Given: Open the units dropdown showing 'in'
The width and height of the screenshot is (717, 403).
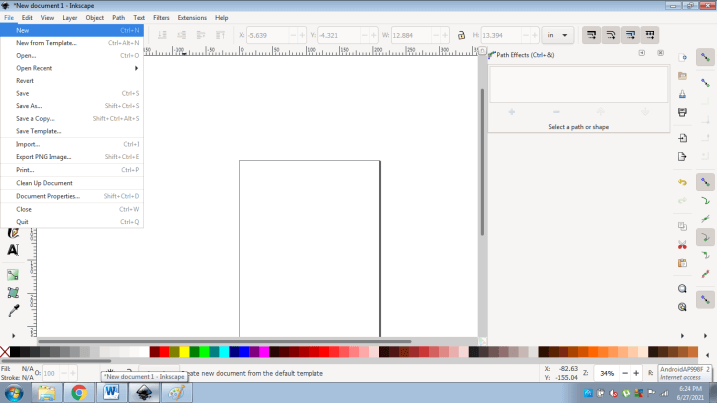Looking at the screenshot, I should (x=558, y=35).
